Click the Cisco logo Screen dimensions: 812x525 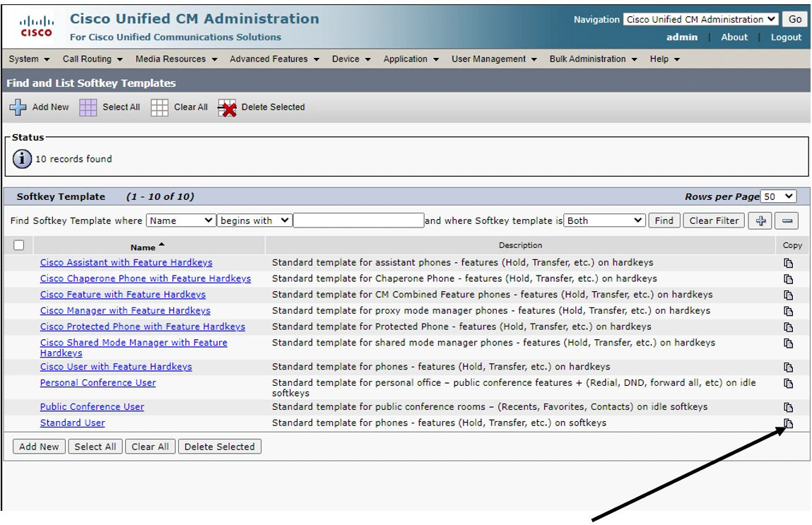coord(36,26)
